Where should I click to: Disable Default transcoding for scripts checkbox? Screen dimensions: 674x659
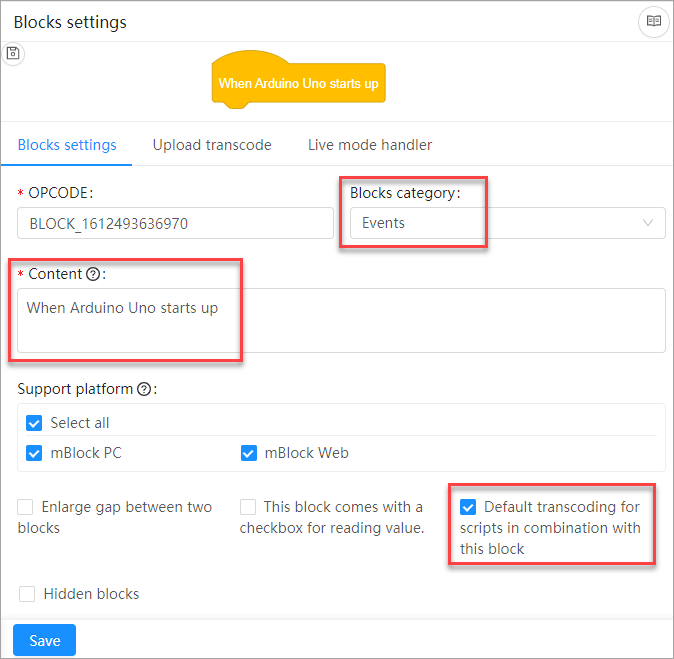[x=468, y=507]
